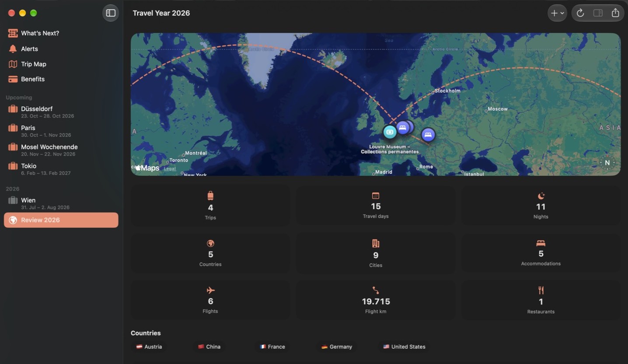This screenshot has height=364, width=628.
Task: Click the suitcase icon above Trips
Action: (x=210, y=195)
